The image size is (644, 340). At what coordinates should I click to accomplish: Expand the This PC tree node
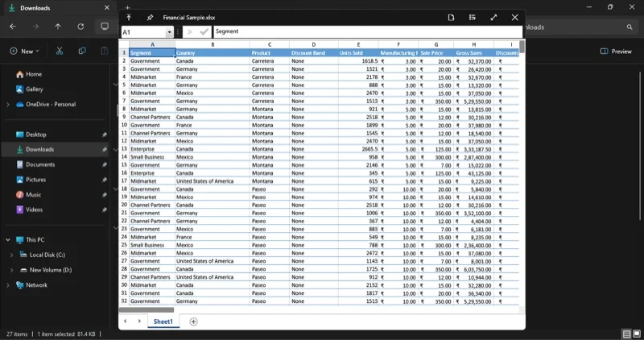tap(8, 239)
